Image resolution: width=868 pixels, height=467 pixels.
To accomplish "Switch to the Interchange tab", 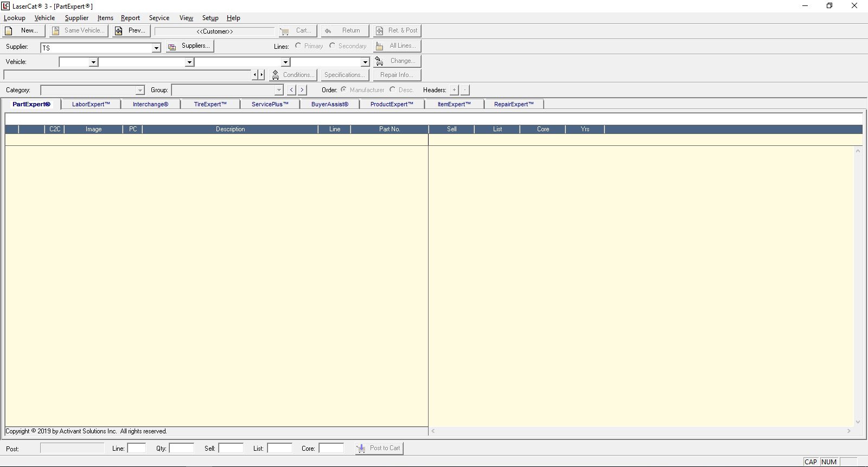I will tap(151, 104).
